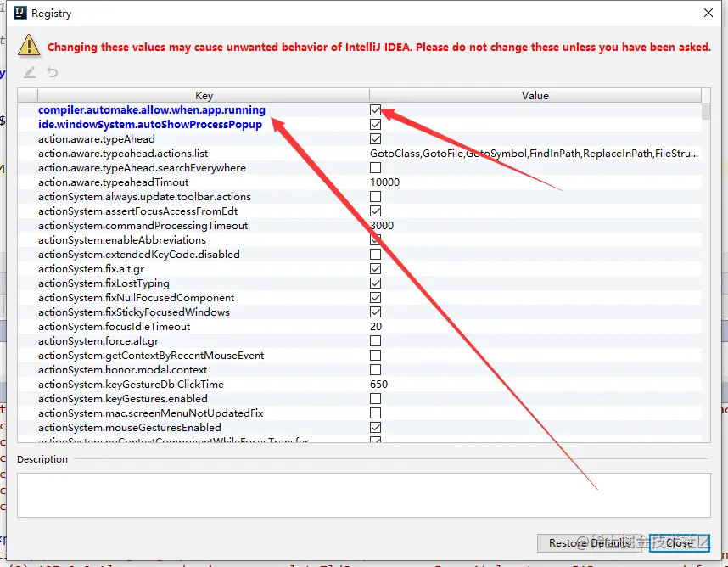Enable the actionSystem.mac.screenMenuNotUpdatedFix checkbox
This screenshot has height=567, width=728.
(x=375, y=413)
